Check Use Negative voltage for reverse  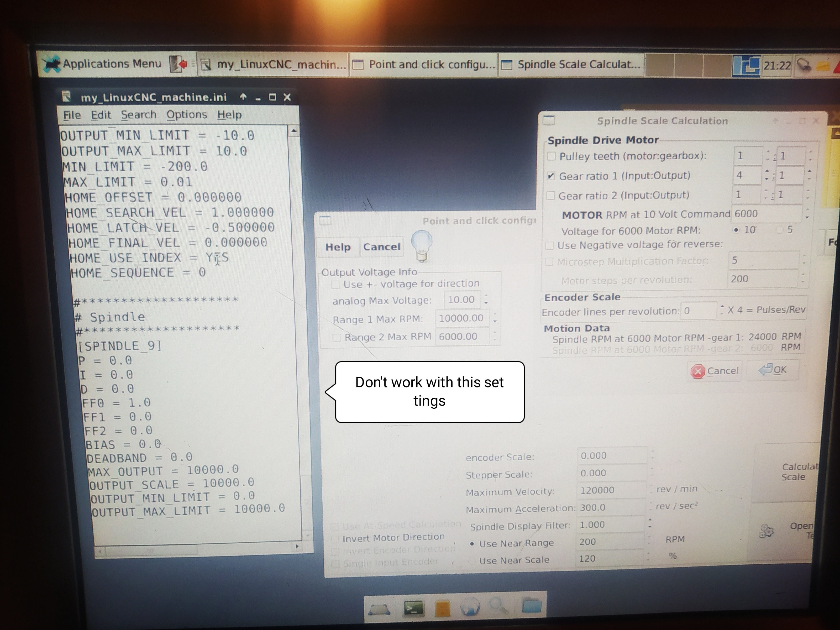tap(549, 245)
